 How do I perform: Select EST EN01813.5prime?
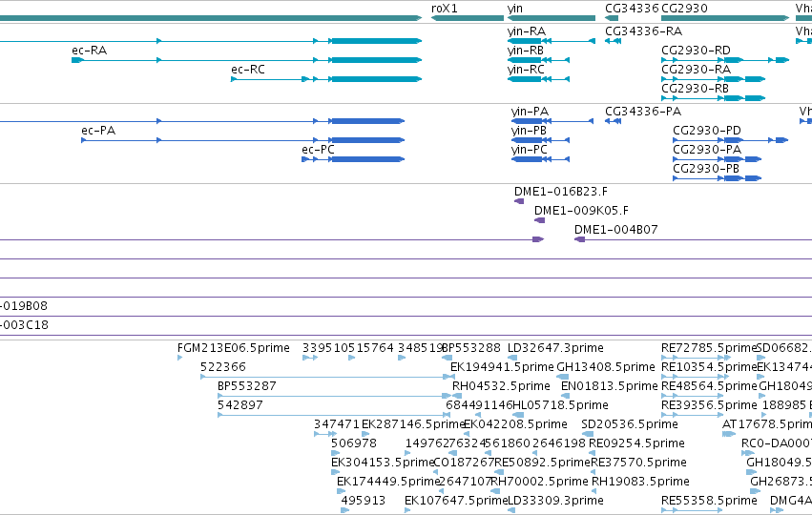click(x=566, y=396)
